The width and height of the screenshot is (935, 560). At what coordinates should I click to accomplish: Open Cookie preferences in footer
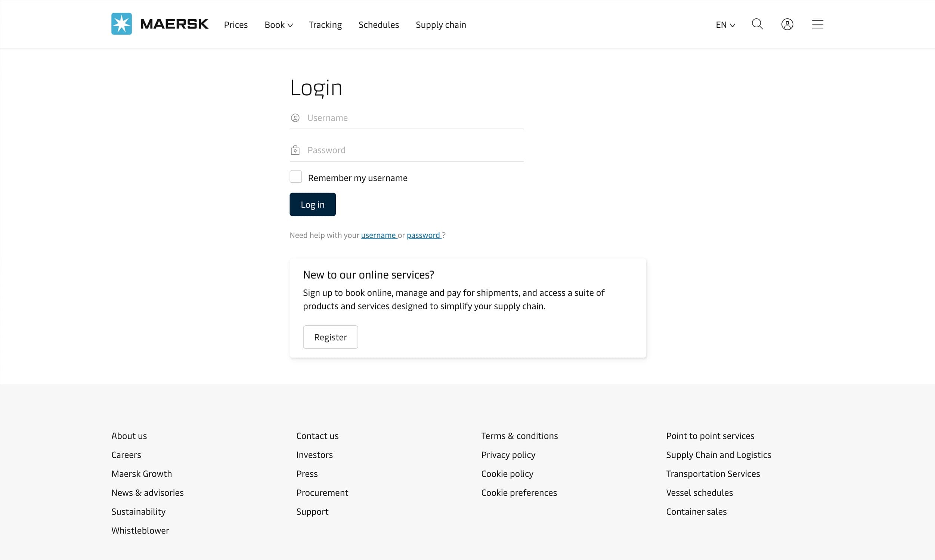(x=519, y=493)
